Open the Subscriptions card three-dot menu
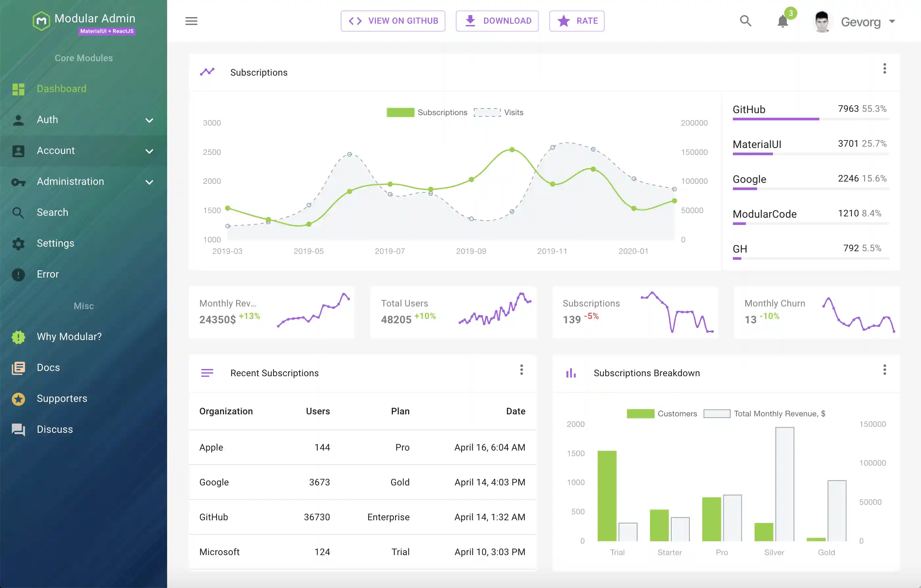The height and width of the screenshot is (588, 921). [884, 69]
